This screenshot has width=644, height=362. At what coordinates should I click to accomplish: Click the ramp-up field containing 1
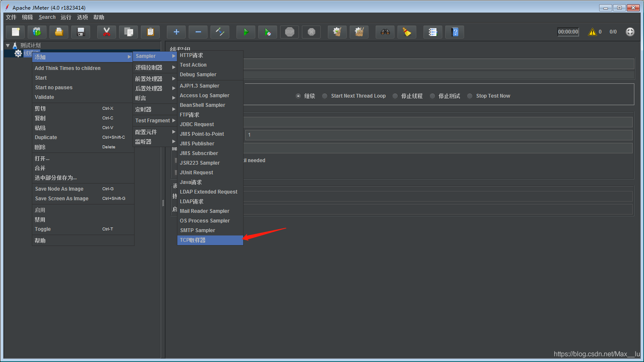tap(439, 135)
